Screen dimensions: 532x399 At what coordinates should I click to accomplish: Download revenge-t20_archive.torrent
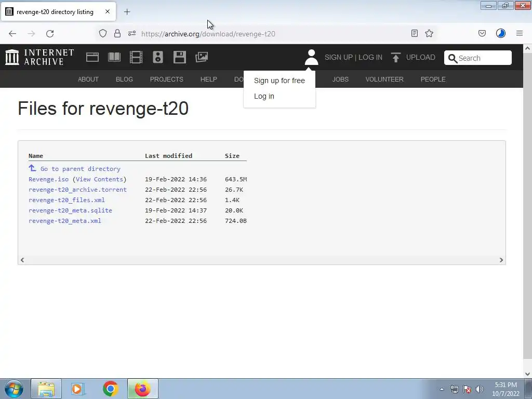tap(77, 190)
